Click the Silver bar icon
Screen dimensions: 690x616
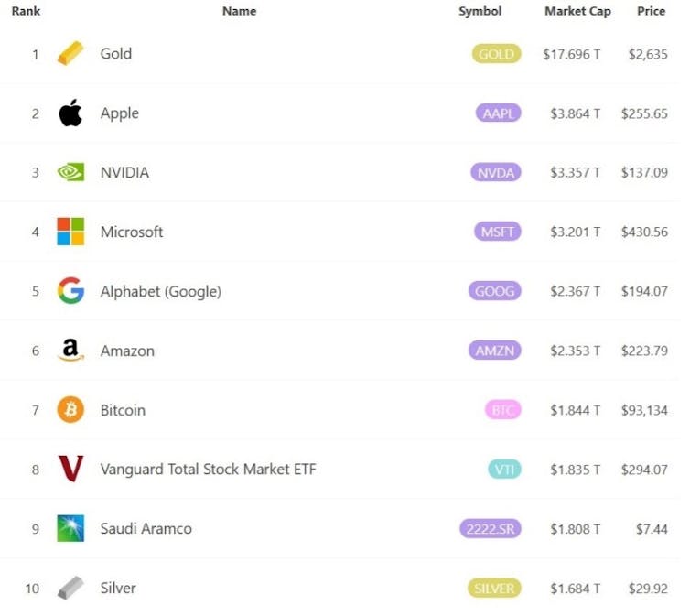70,588
